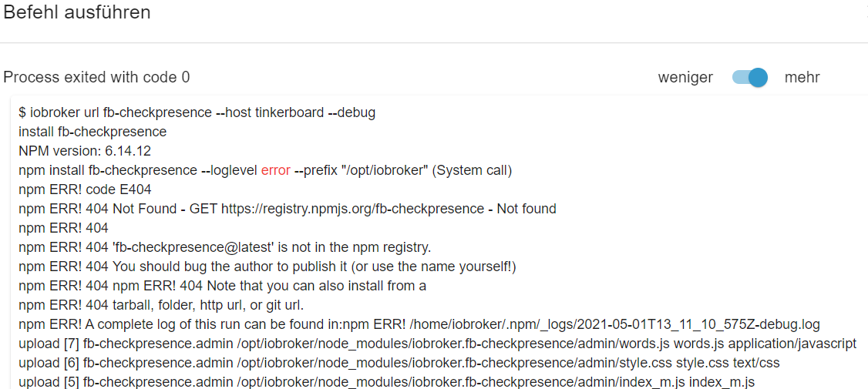Click the upload [5] index_m.js line

click(386, 382)
